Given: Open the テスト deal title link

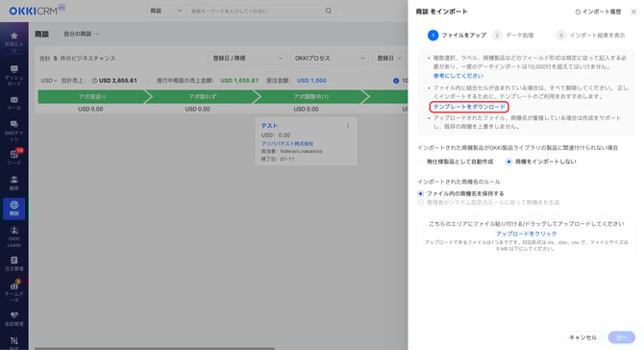Looking at the screenshot, I should click(x=269, y=125).
